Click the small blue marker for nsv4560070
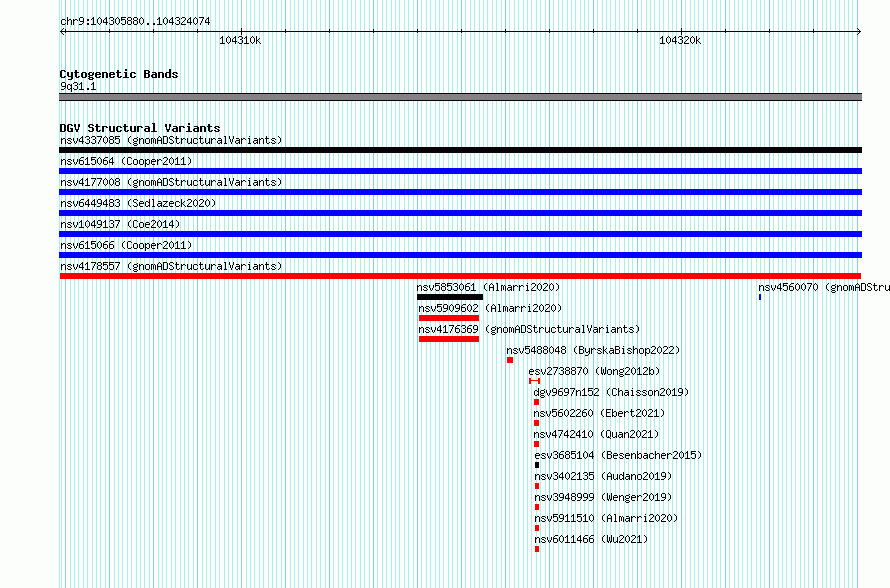This screenshot has height=588, width=890. click(760, 297)
